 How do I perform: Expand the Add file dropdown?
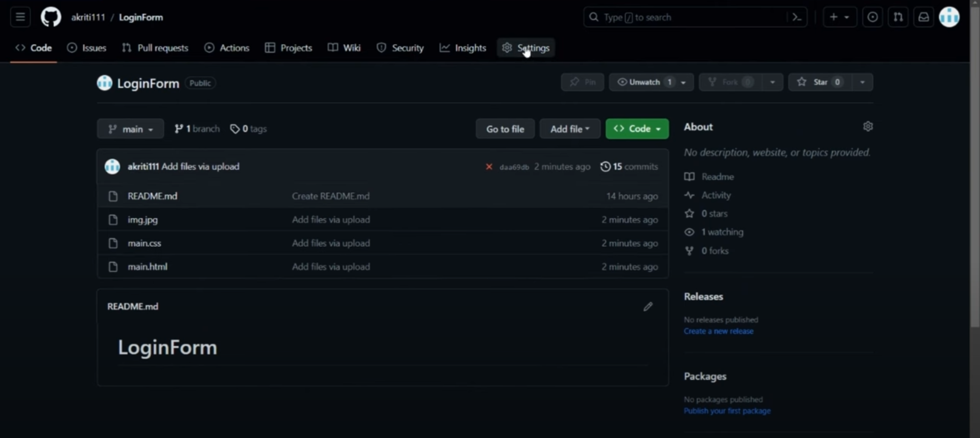[x=569, y=129]
